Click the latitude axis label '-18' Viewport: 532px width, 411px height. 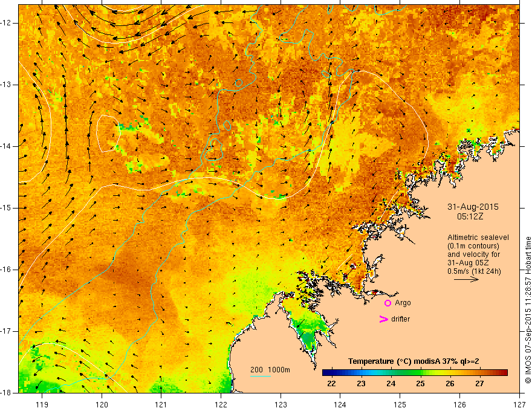(6, 393)
